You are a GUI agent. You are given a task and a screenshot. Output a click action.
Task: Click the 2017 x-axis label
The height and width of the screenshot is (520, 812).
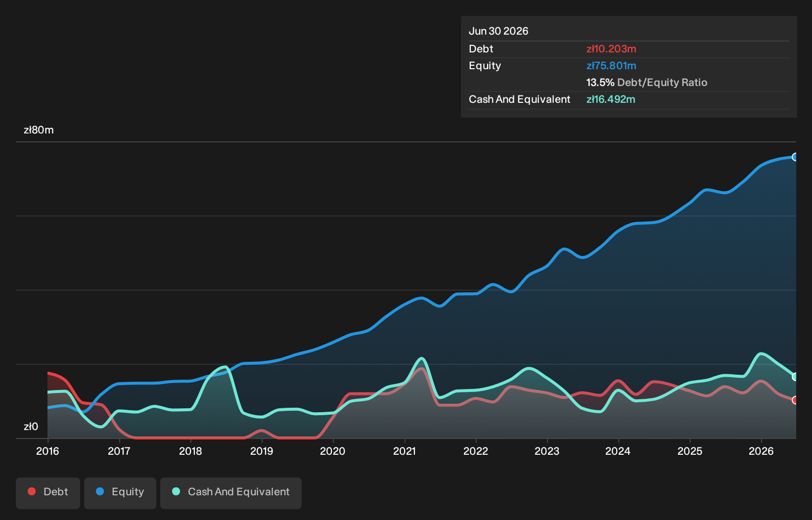[119, 451]
